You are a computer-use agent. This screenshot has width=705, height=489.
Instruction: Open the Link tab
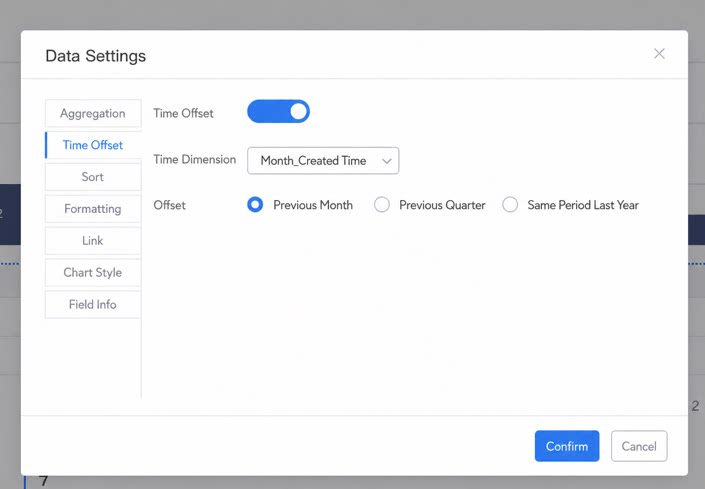(93, 241)
